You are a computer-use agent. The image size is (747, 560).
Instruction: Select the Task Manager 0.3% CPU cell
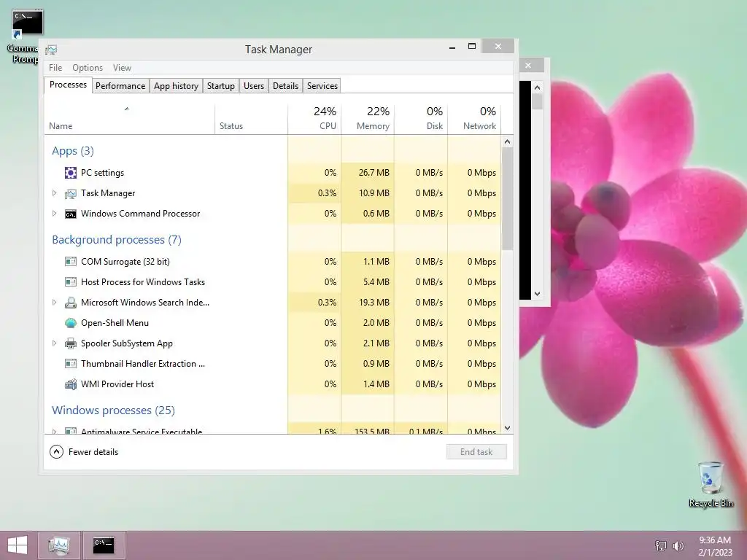click(314, 193)
